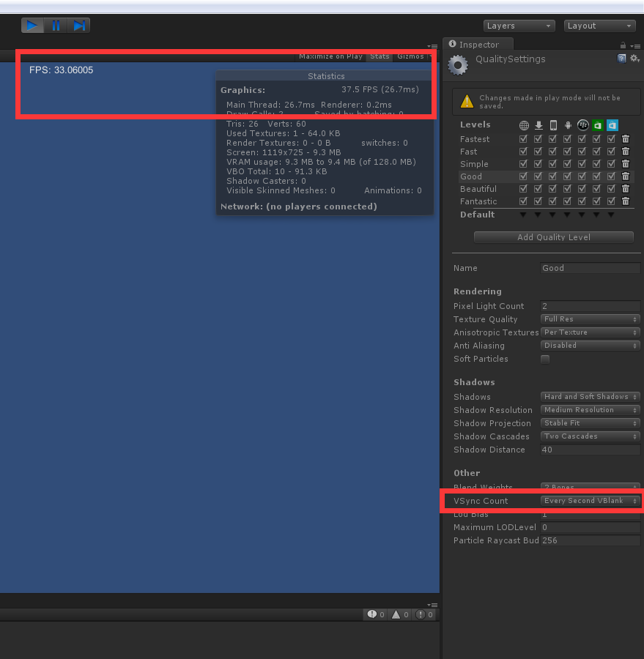Open the Anti Aliasing dropdown
This screenshot has height=659, width=644.
590,346
